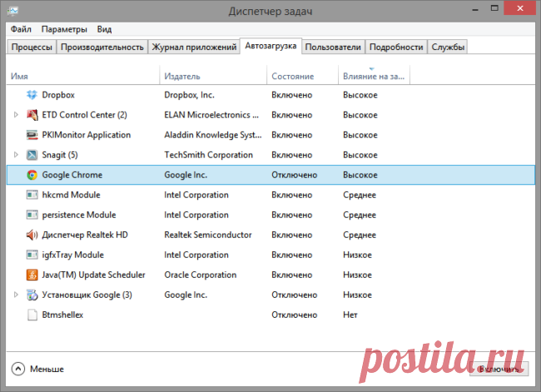Click the Установщик Google icon
This screenshot has width=541, height=392.
tap(32, 295)
